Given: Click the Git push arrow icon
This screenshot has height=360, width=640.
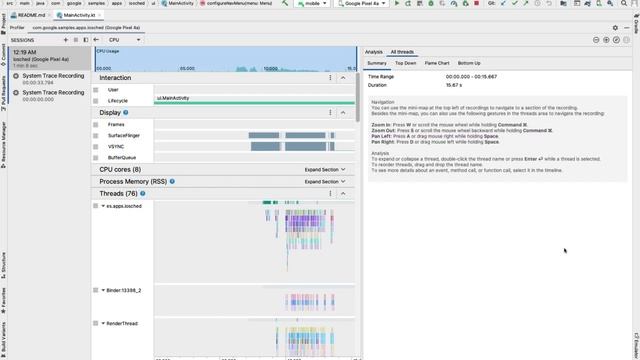Looking at the screenshot, I should [x=526, y=3].
